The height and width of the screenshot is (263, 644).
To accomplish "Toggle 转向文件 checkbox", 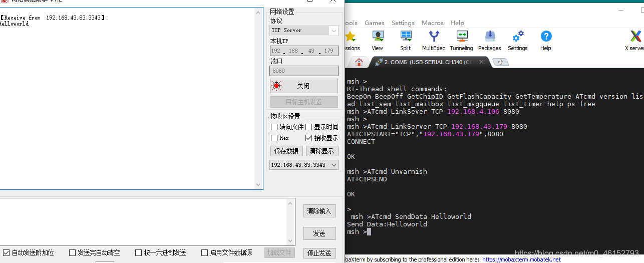I will click(x=274, y=127).
